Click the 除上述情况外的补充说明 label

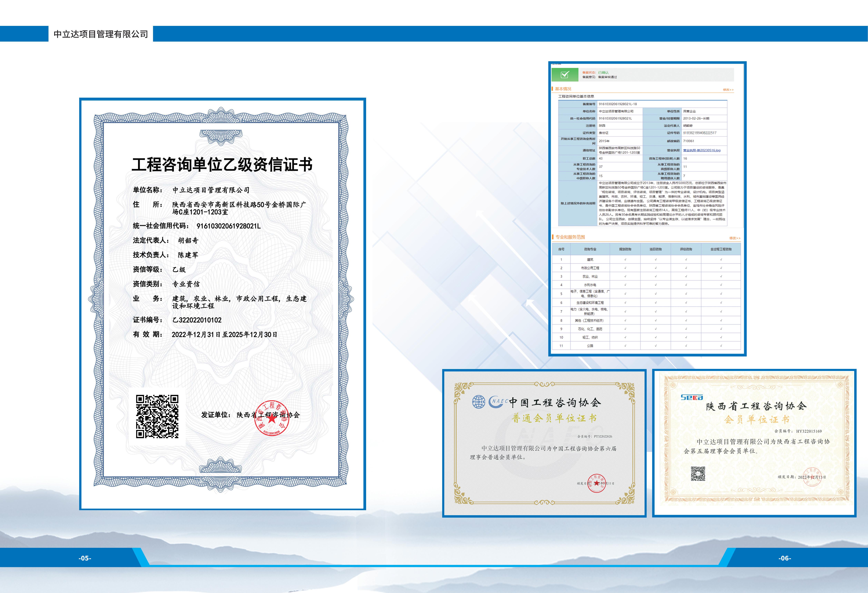[578, 204]
